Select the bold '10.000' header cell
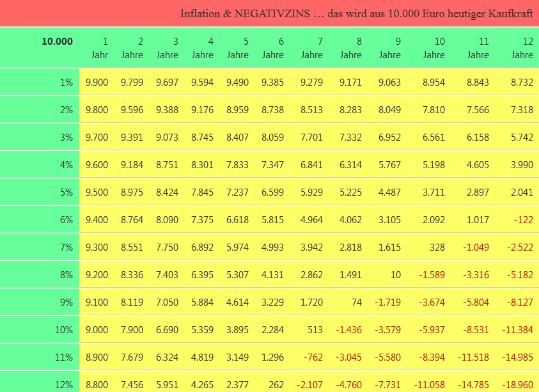This screenshot has width=539, height=392. point(57,42)
